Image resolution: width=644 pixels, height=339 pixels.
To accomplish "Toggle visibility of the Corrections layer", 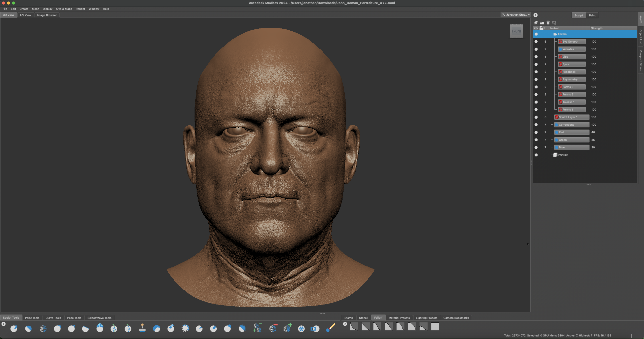I will click(536, 125).
